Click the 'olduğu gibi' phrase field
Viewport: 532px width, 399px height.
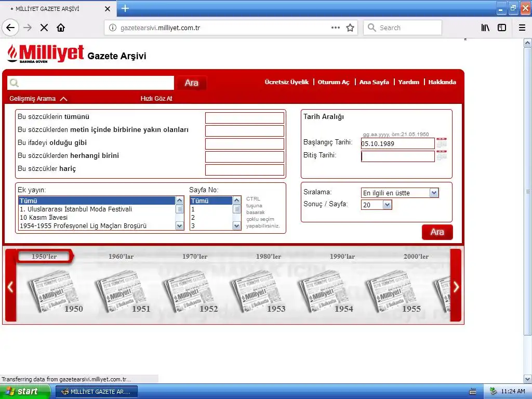[245, 144]
